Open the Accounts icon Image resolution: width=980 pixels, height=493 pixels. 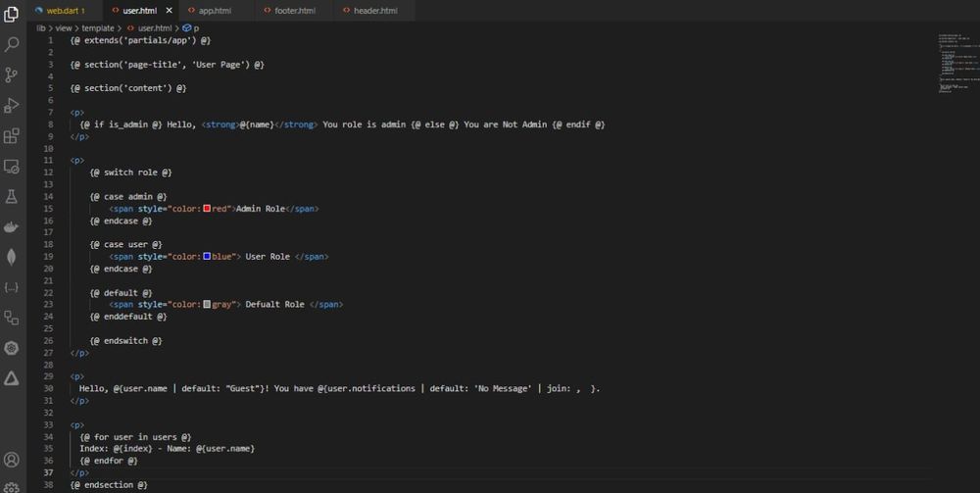[11, 460]
